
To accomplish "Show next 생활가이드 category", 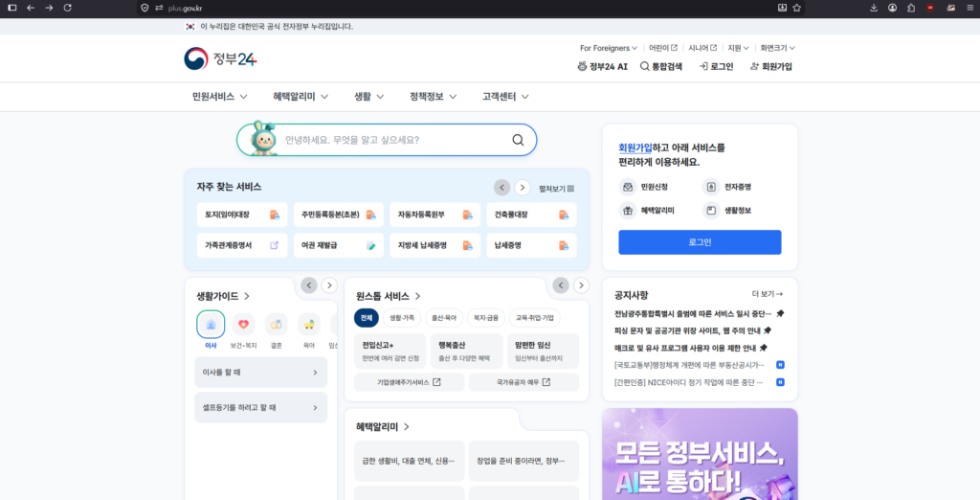I will (329, 285).
